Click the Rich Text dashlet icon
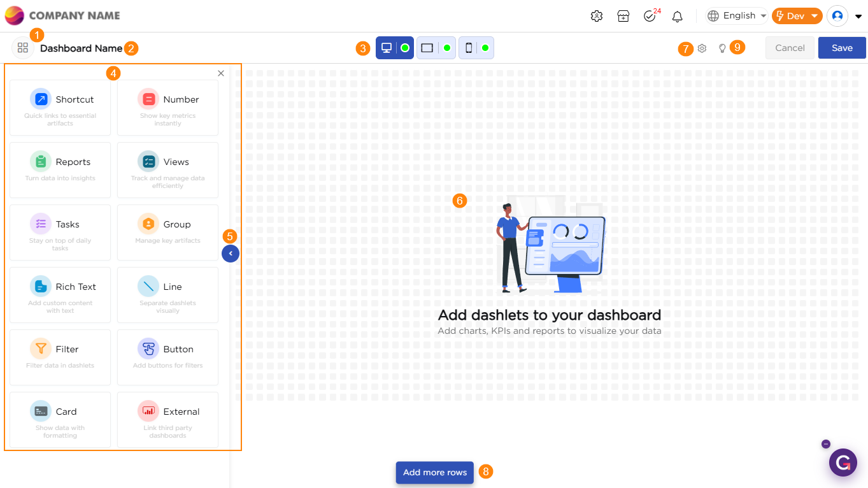Screen dimensions: 868x488 click(41, 287)
